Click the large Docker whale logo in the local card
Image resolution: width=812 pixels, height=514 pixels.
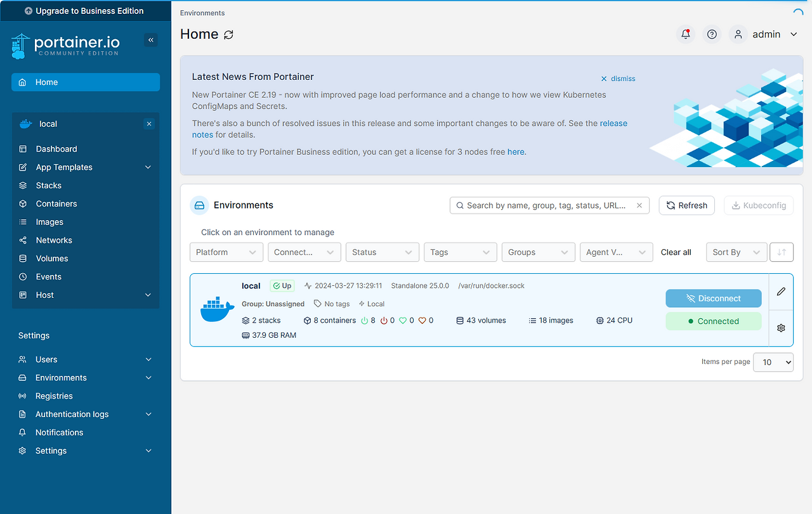[218, 309]
